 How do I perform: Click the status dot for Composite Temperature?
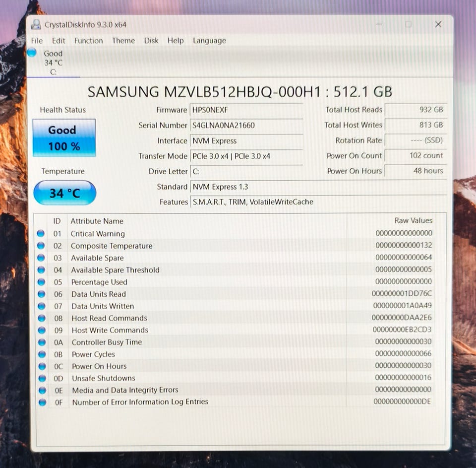coord(41,246)
